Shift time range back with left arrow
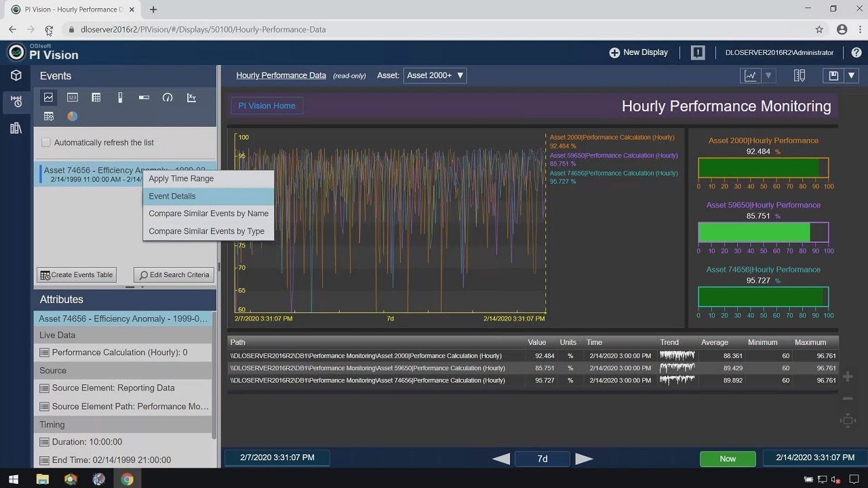Screen dimensions: 868x488 click(501, 459)
